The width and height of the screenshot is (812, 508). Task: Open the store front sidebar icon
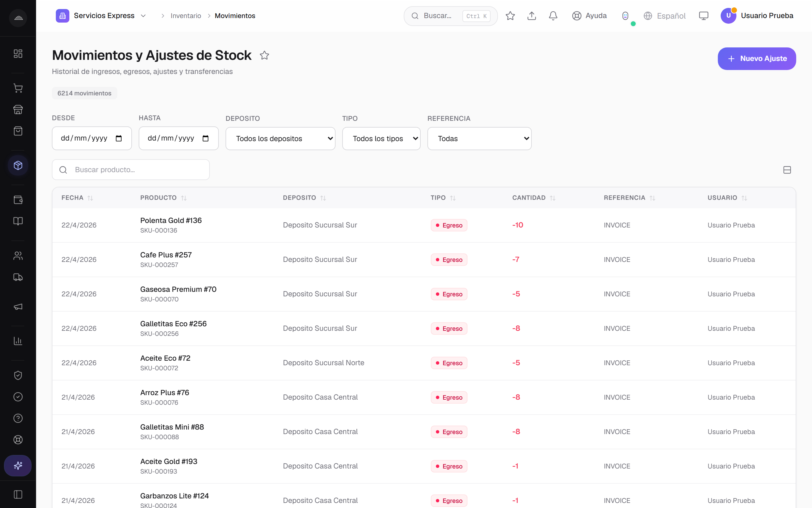[18, 110]
